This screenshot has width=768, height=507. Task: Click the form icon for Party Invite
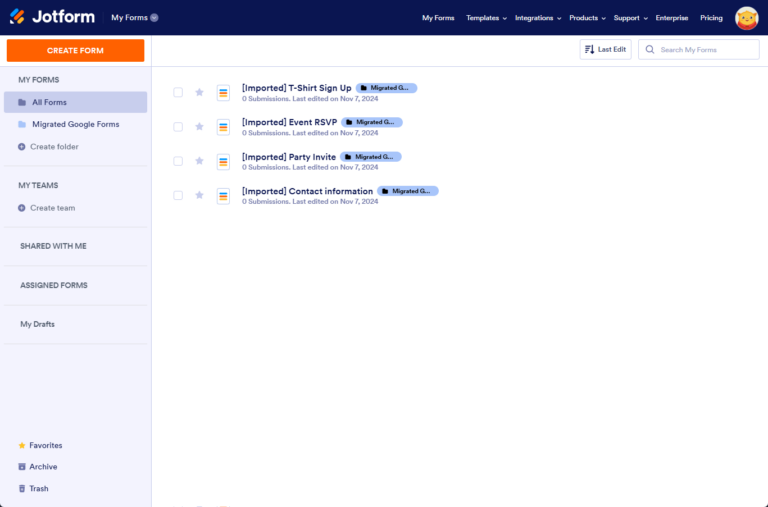coord(223,162)
